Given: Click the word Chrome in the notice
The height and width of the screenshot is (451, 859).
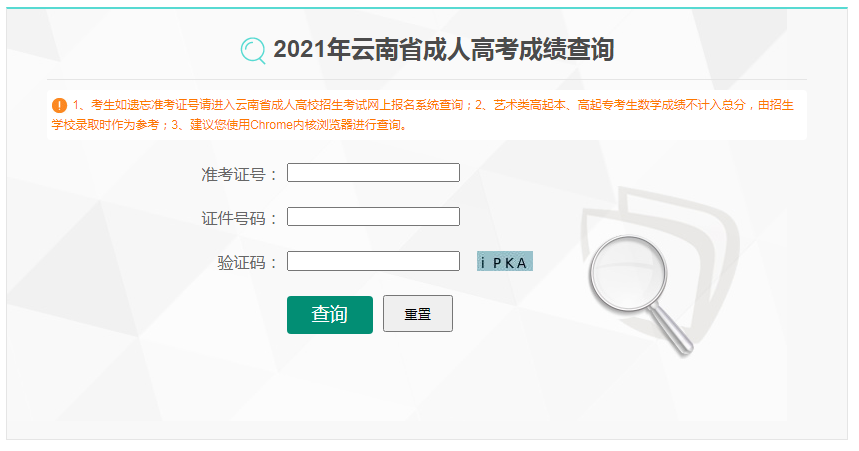Looking at the screenshot, I should (x=271, y=125).
